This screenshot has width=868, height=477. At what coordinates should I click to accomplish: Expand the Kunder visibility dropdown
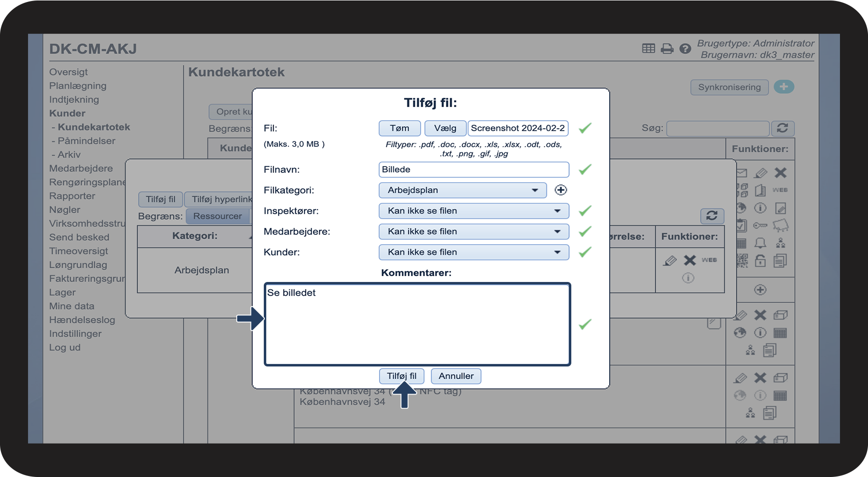pyautogui.click(x=474, y=252)
